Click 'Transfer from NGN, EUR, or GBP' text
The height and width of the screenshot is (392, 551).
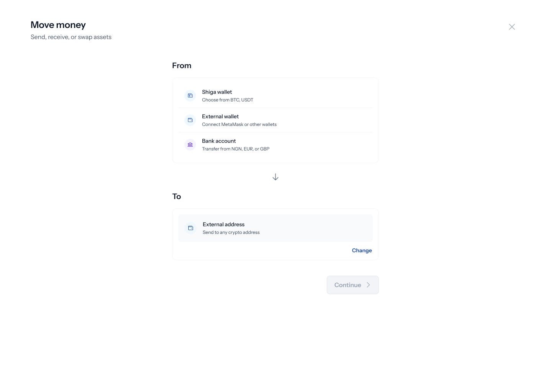tap(236, 149)
